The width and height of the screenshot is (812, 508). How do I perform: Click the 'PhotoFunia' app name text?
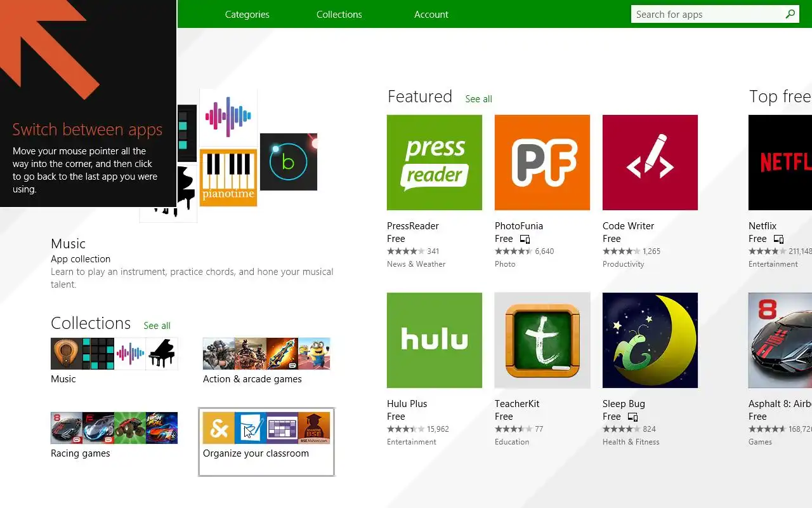point(519,226)
